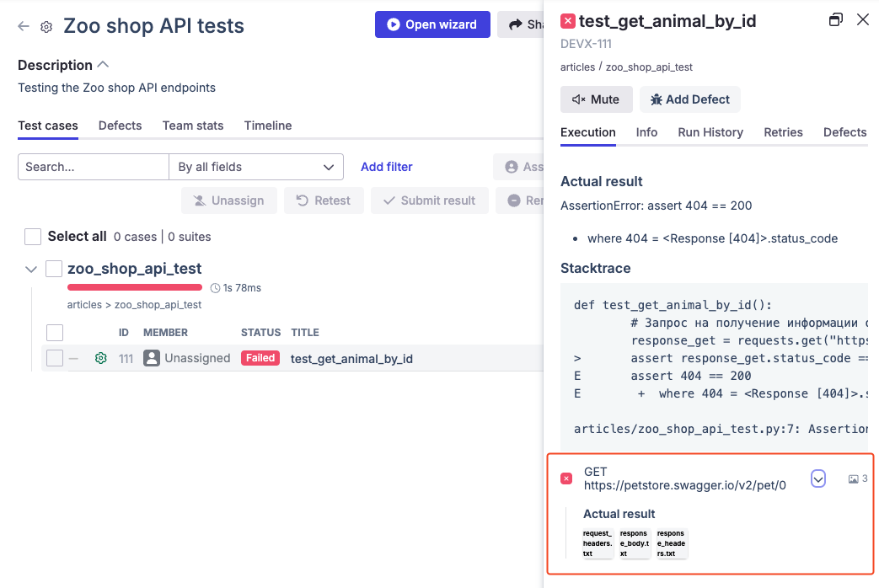Tick the zoo_shop_api_test suite checkbox

(x=54, y=269)
